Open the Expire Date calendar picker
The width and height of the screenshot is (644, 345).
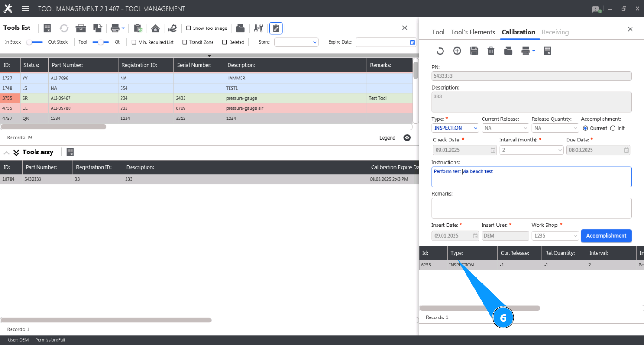[412, 42]
